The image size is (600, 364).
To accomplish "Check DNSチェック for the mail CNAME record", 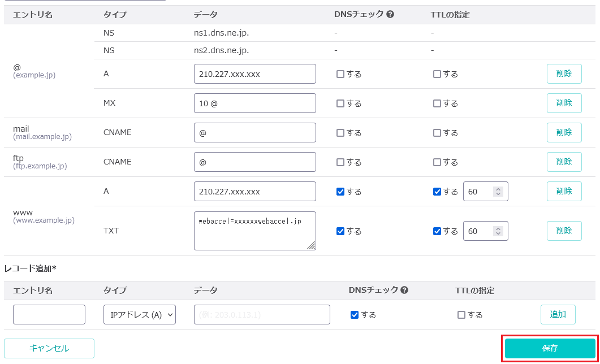I will click(340, 133).
